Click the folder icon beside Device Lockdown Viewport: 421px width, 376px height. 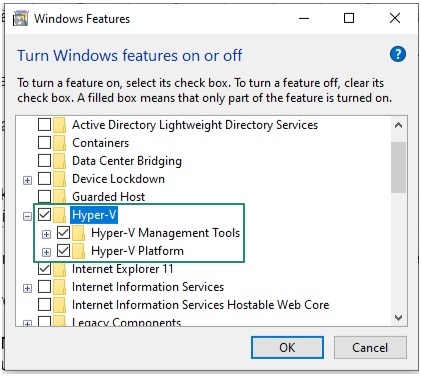(60, 179)
